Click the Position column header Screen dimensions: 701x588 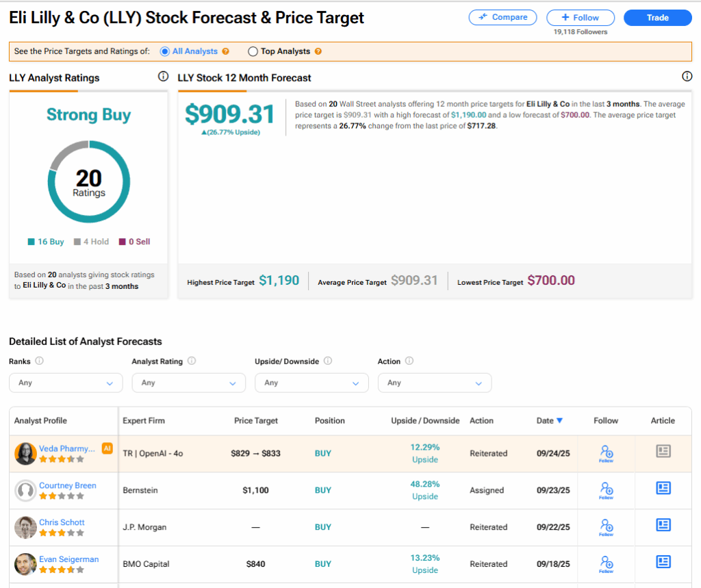pyautogui.click(x=329, y=420)
